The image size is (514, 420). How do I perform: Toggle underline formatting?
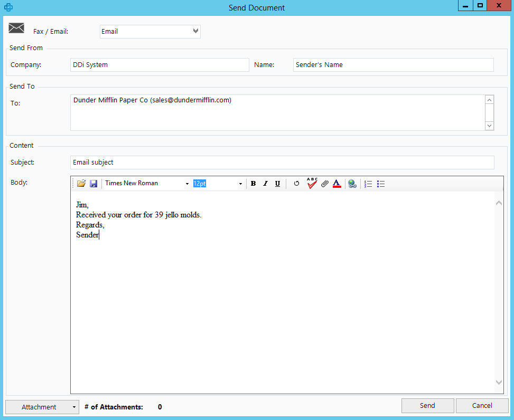click(x=277, y=183)
